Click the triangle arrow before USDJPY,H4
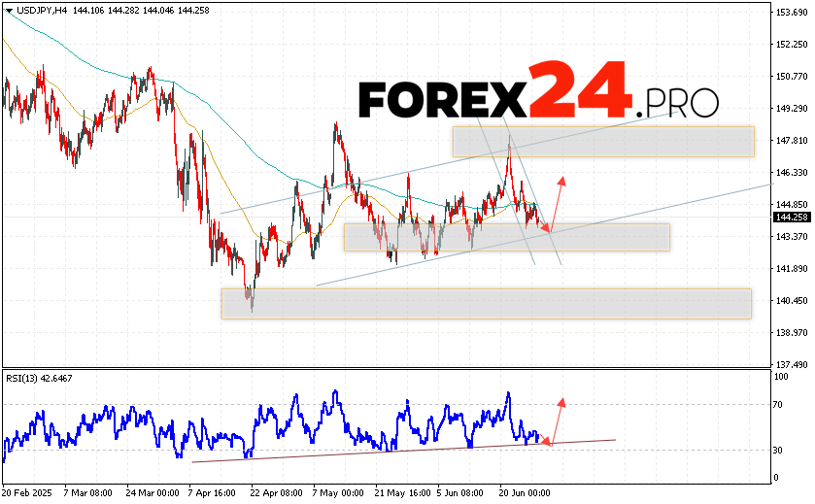 click(x=8, y=10)
